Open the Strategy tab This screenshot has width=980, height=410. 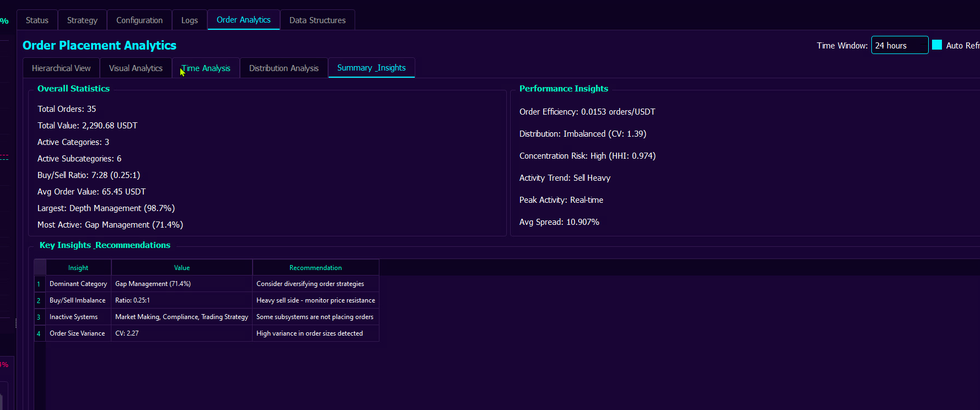click(82, 20)
